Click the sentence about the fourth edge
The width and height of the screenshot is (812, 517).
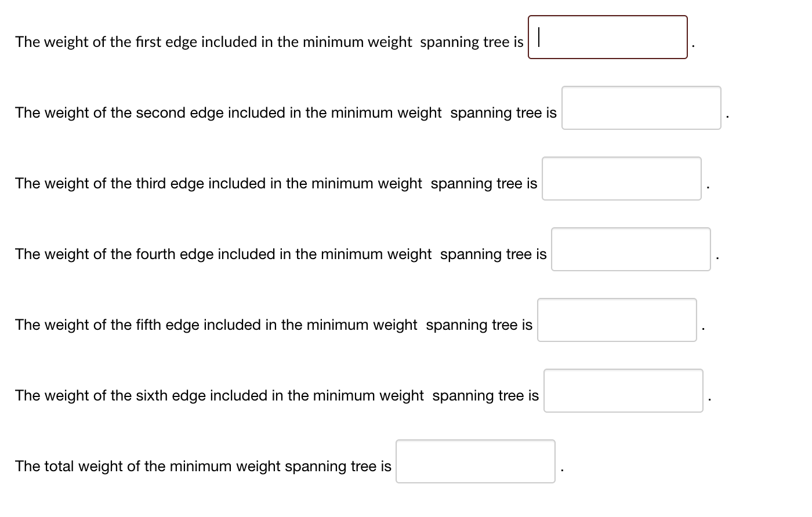(x=281, y=254)
